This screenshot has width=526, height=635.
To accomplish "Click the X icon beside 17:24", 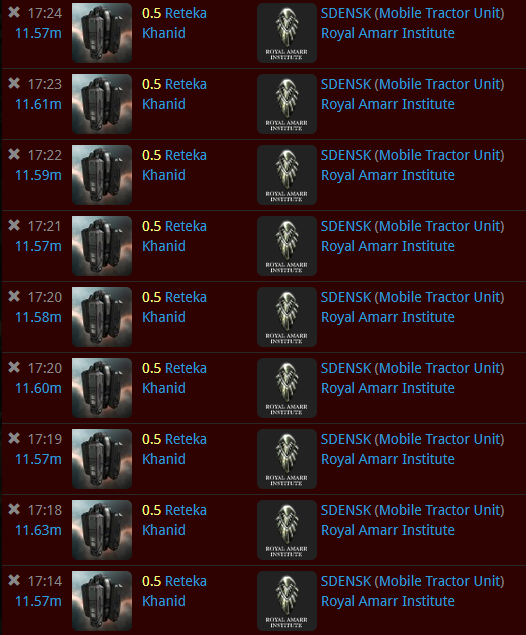I will 14,12.
